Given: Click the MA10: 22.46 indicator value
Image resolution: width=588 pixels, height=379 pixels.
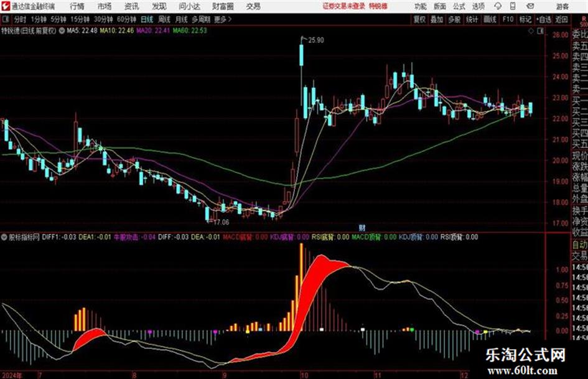Looking at the screenshot, I should point(116,30).
